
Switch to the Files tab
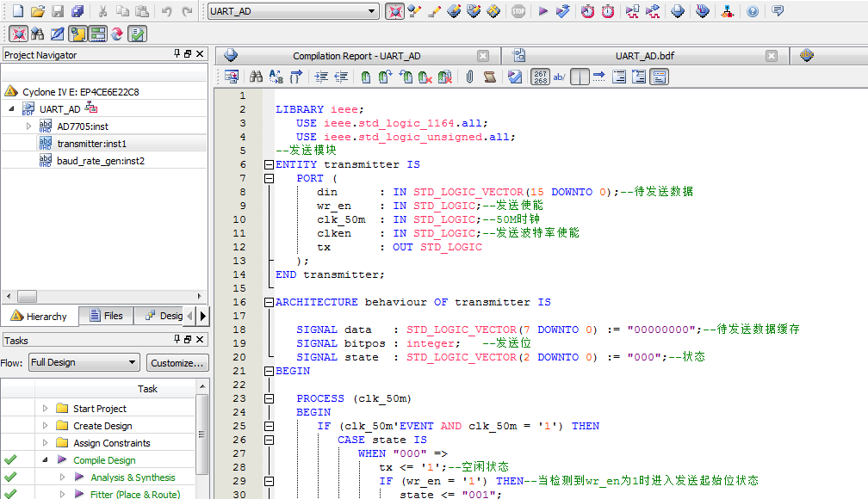[x=105, y=316]
